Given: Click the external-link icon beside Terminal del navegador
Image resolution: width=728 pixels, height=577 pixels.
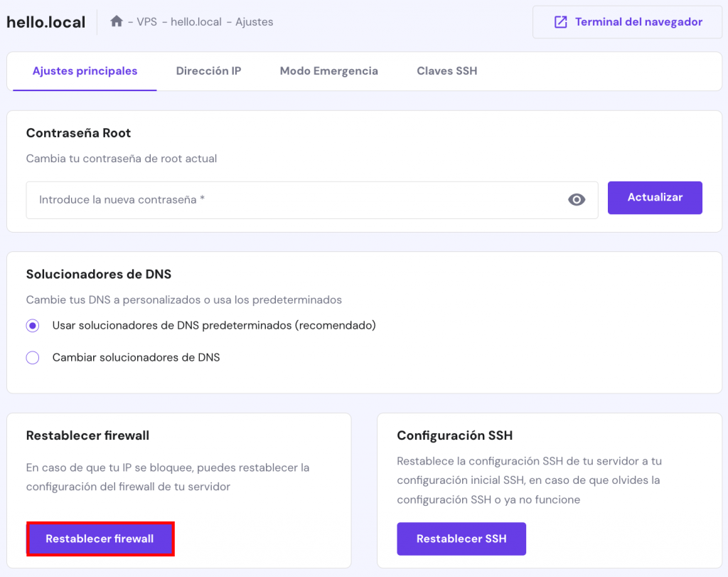Looking at the screenshot, I should 561,21.
